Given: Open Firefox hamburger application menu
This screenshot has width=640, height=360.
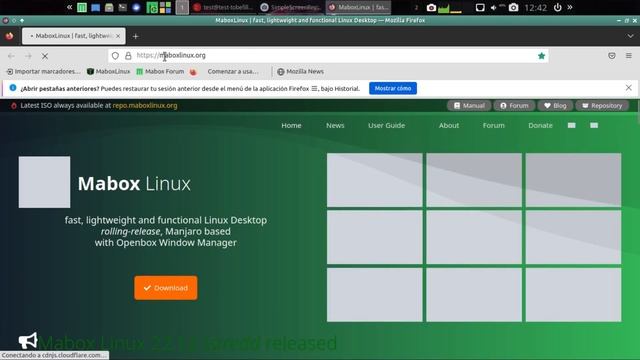Looking at the screenshot, I should [629, 56].
